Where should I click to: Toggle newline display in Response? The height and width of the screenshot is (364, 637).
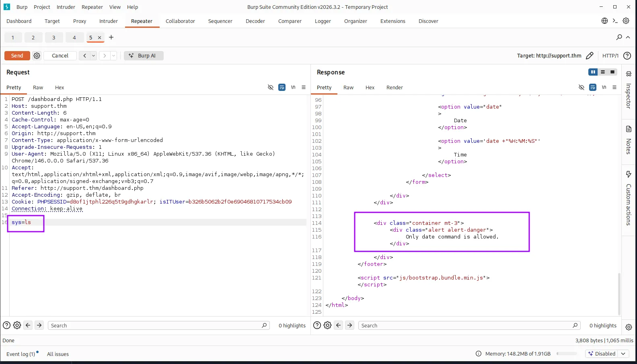[604, 87]
